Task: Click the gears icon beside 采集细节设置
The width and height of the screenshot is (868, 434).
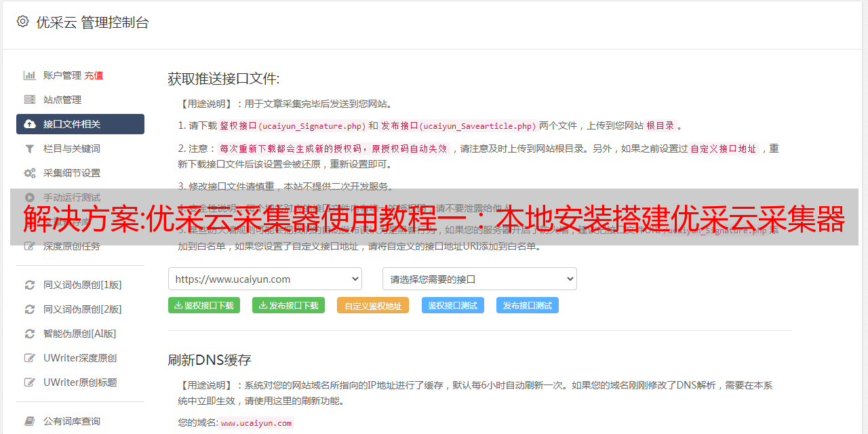Action: (30, 173)
